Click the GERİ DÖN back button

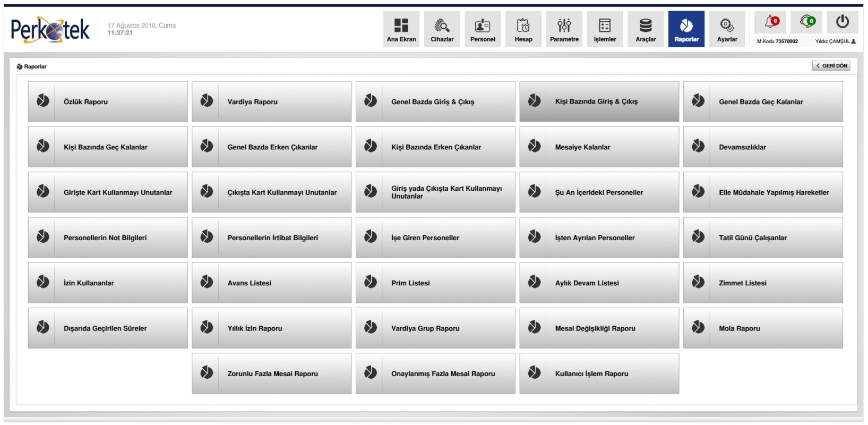click(x=831, y=66)
